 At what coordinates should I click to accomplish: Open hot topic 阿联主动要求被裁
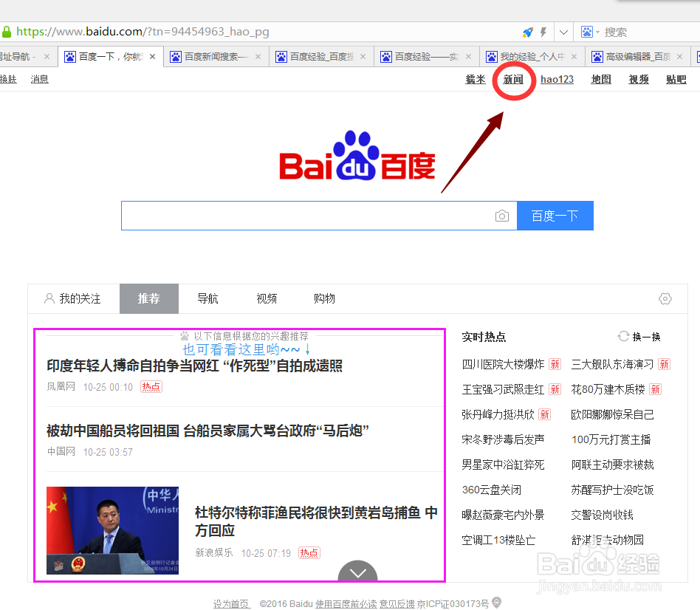click(x=613, y=465)
